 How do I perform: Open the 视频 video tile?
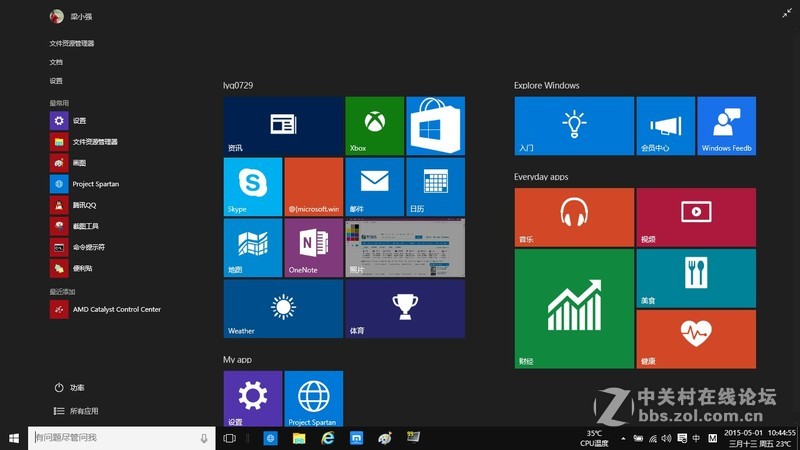[696, 217]
